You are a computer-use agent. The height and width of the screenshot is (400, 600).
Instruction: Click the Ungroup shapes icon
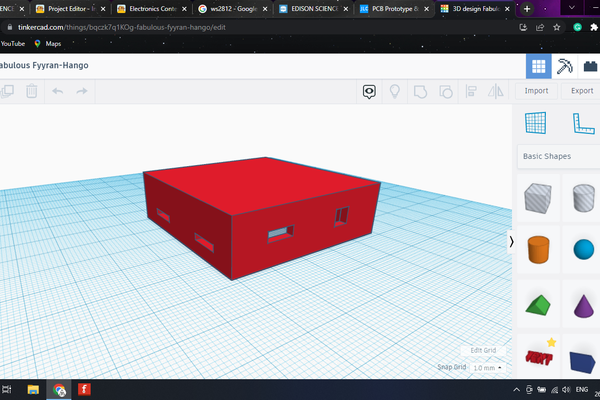(445, 91)
